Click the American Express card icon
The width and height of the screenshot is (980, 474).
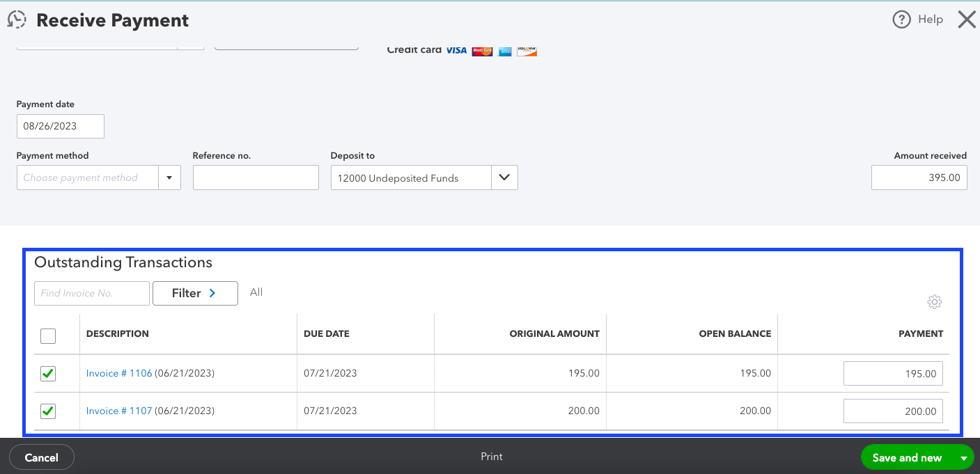(x=505, y=51)
